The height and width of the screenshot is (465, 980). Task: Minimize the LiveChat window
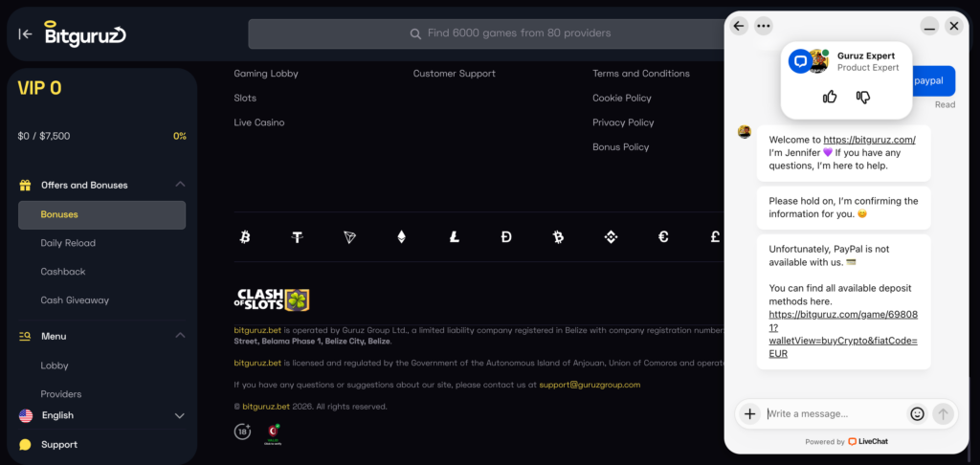929,26
